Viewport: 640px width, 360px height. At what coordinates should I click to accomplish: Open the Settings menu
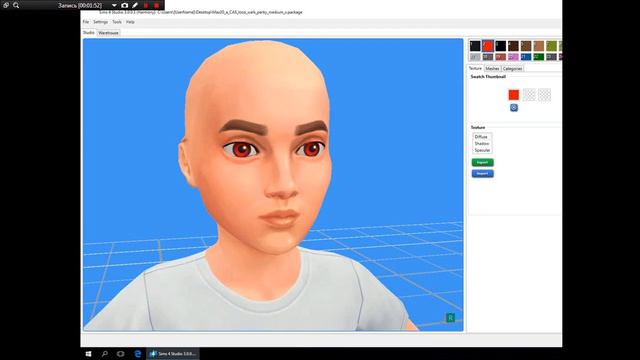click(100, 22)
